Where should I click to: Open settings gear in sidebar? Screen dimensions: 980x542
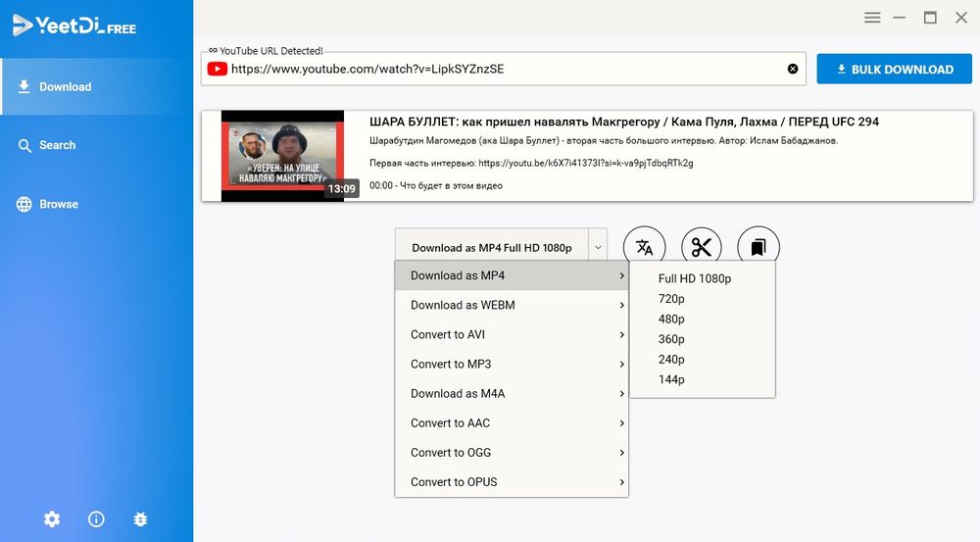(x=52, y=518)
